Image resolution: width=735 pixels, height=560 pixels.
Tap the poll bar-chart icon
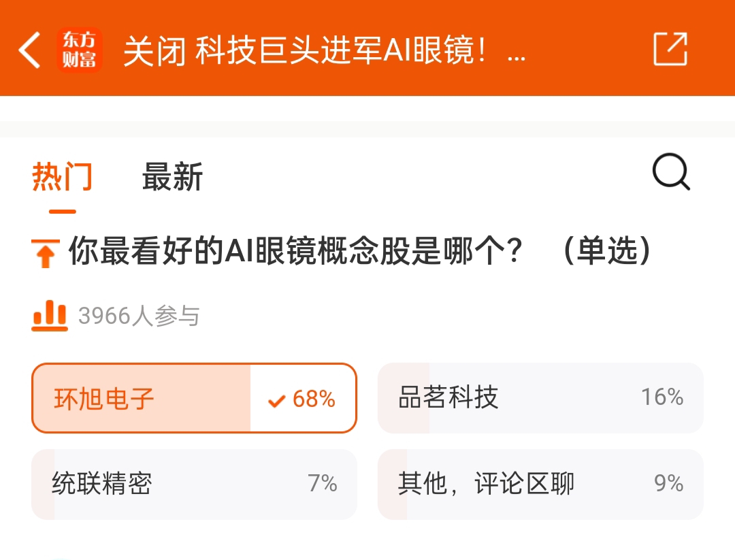50,316
